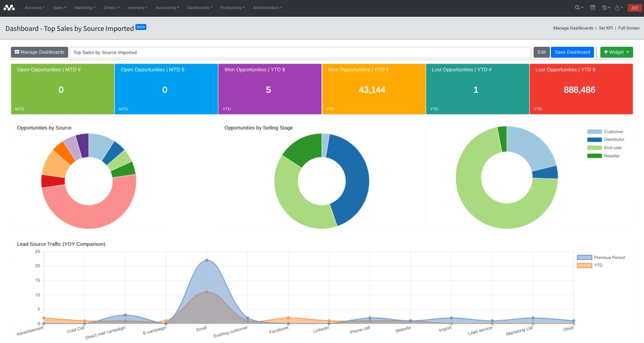644x343 pixels.
Task: Open the calendar icon in the top bar
Action: tap(593, 8)
